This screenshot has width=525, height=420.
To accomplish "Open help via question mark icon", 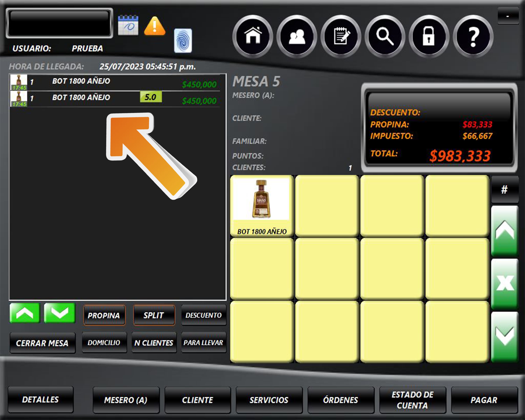I will pyautogui.click(x=473, y=36).
